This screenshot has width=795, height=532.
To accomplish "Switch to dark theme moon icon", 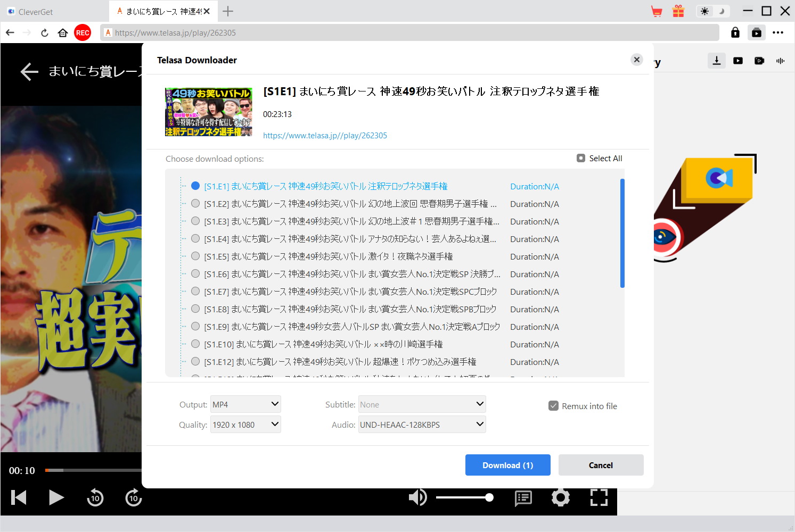I will (x=722, y=11).
